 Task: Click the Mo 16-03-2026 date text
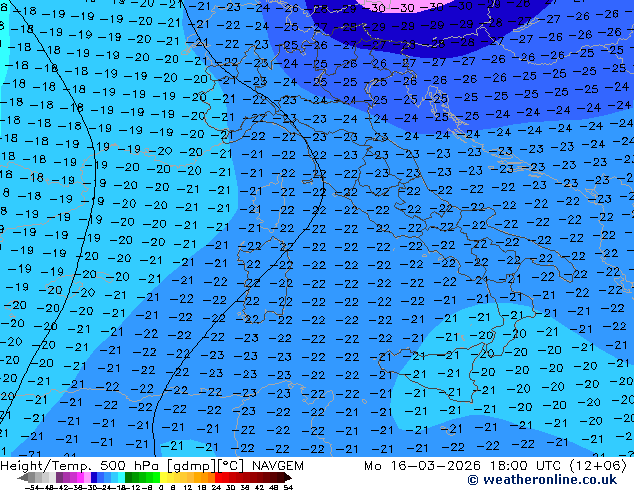point(423,465)
